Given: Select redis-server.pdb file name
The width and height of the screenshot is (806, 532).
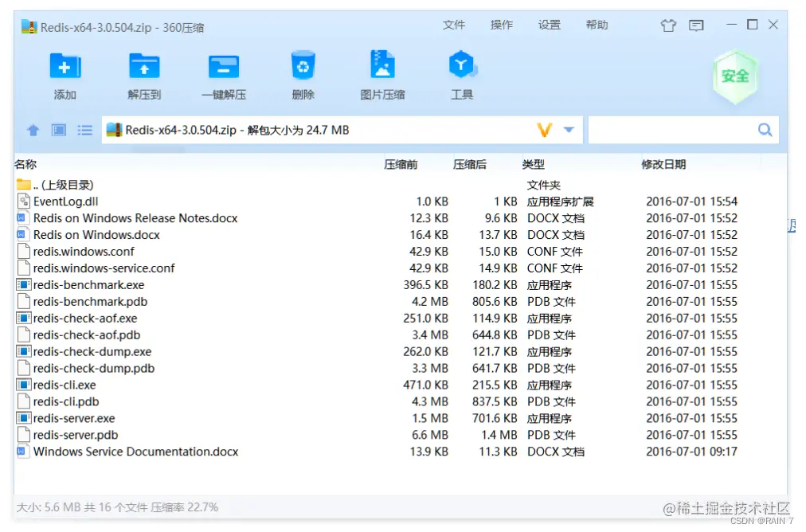Looking at the screenshot, I should click(x=76, y=435).
